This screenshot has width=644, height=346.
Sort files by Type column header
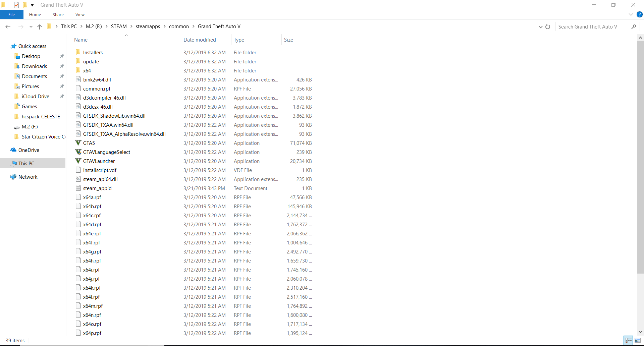click(256, 40)
